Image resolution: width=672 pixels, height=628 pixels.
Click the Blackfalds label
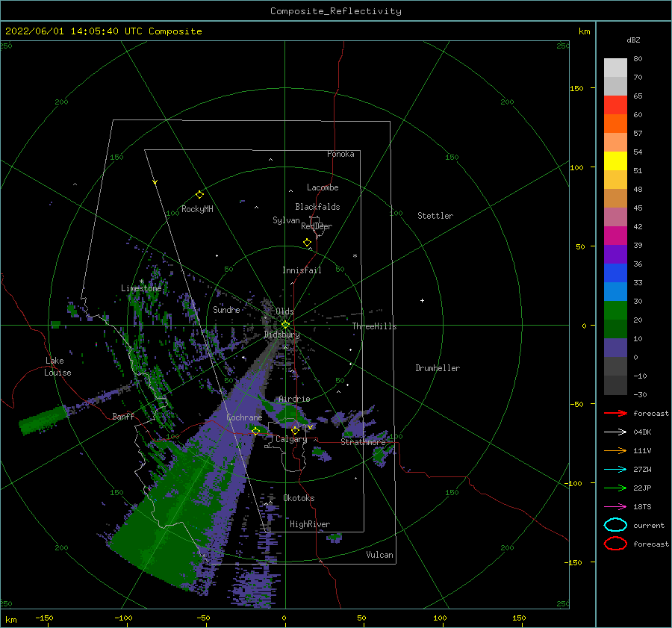(x=317, y=207)
